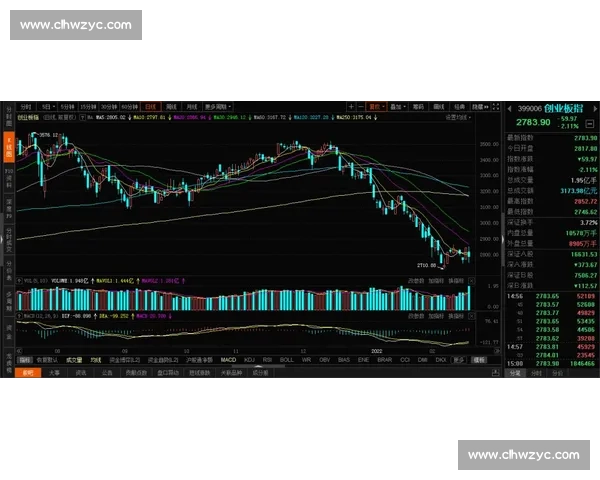Toggle the VOL indicator arrow button
Viewport: 600px width, 480px height.
[x=19, y=281]
